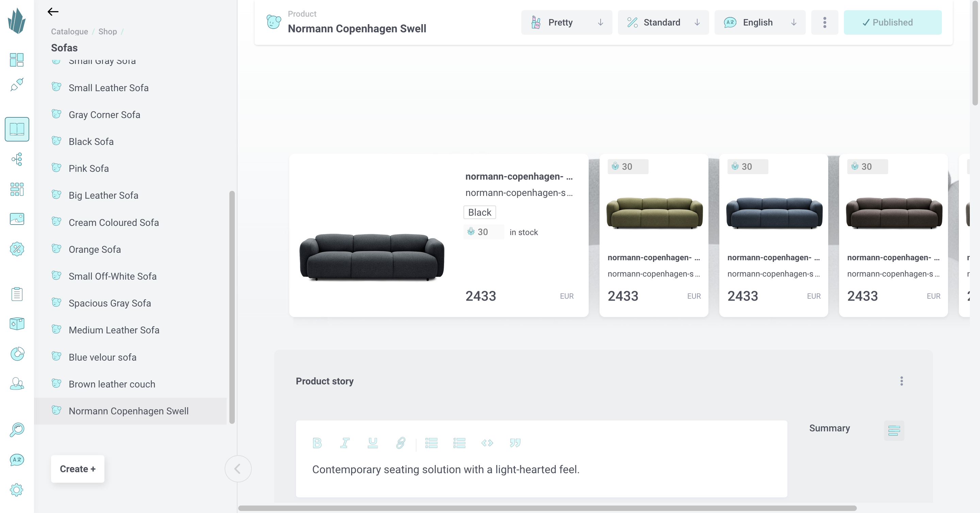Open the Product story options menu
980x513 pixels.
point(902,381)
